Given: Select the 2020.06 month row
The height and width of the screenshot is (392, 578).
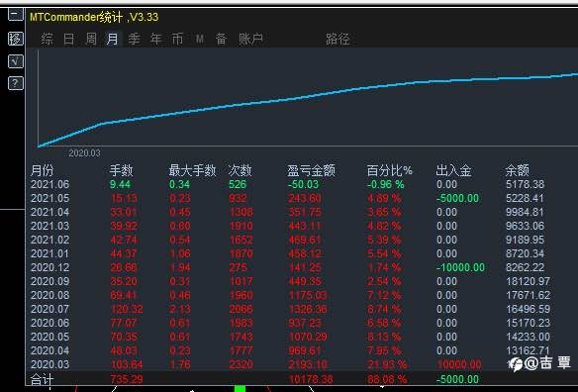Looking at the screenshot, I should click(x=291, y=323).
